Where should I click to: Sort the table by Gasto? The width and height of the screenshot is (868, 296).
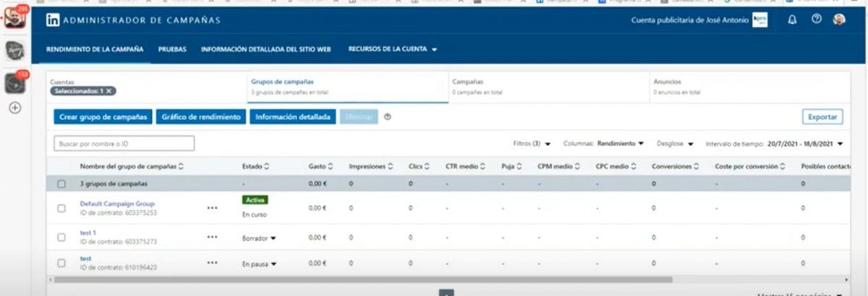pos(320,166)
